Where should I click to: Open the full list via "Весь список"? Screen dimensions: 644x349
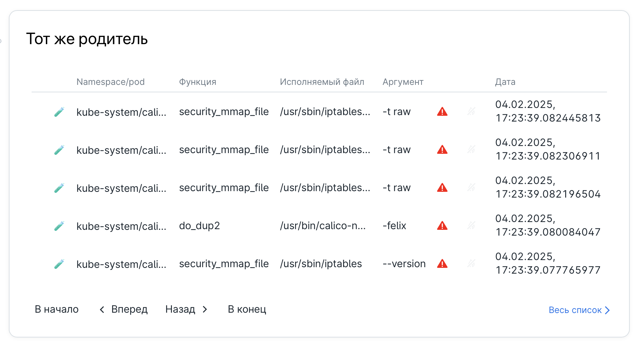575,310
